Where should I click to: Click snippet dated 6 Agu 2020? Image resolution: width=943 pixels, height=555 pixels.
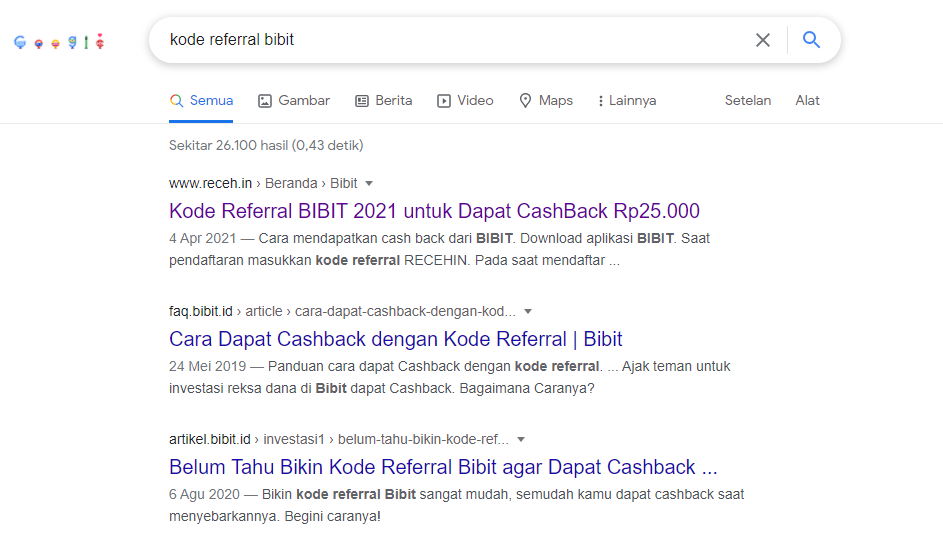coord(456,506)
